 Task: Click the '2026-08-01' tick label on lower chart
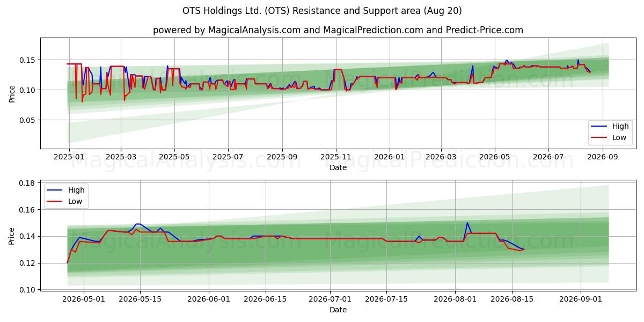455,299
